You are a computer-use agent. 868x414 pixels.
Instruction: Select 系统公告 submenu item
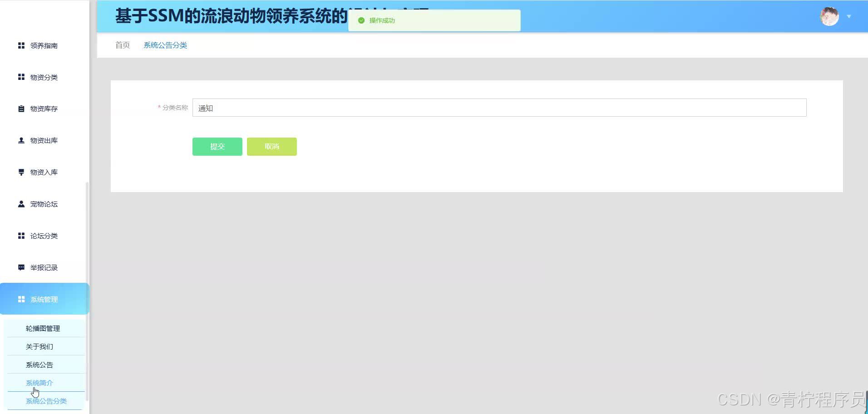pos(46,365)
